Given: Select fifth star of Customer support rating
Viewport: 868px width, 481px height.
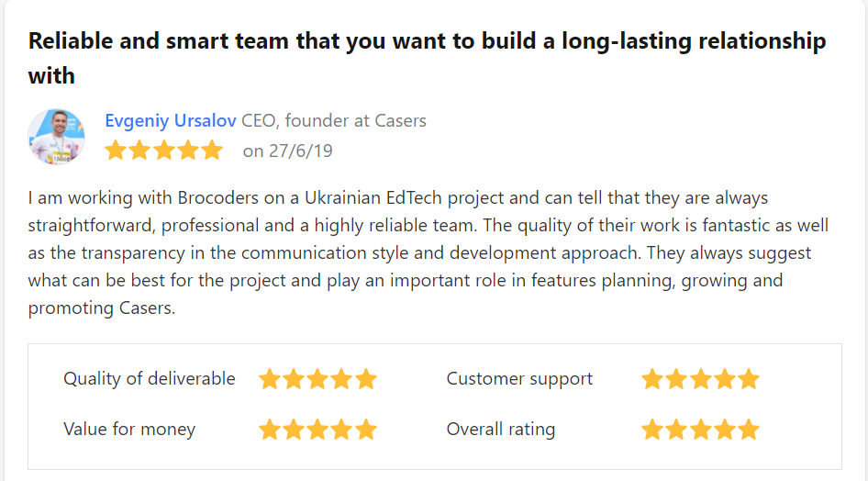Looking at the screenshot, I should [749, 379].
